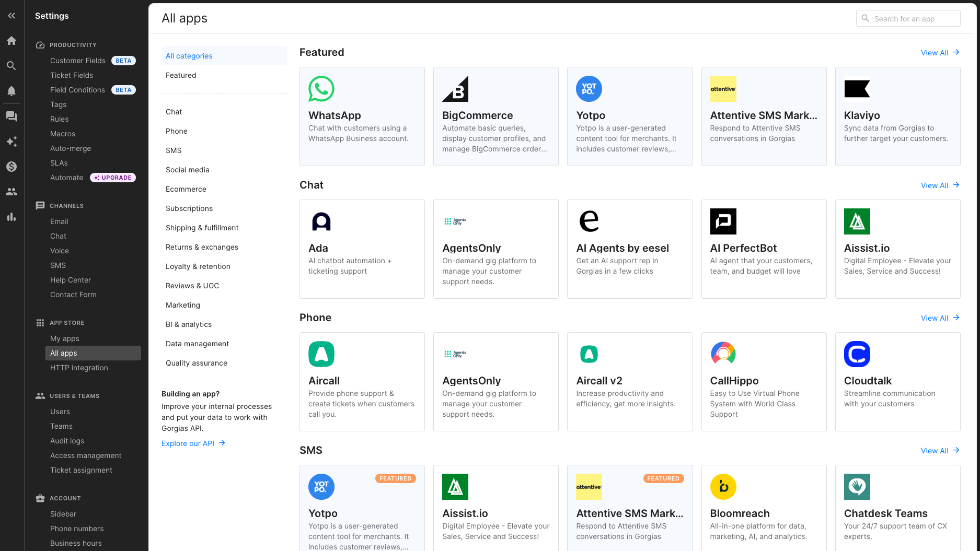
Task: Open Automate settings with Upgrade badge
Action: (x=93, y=178)
